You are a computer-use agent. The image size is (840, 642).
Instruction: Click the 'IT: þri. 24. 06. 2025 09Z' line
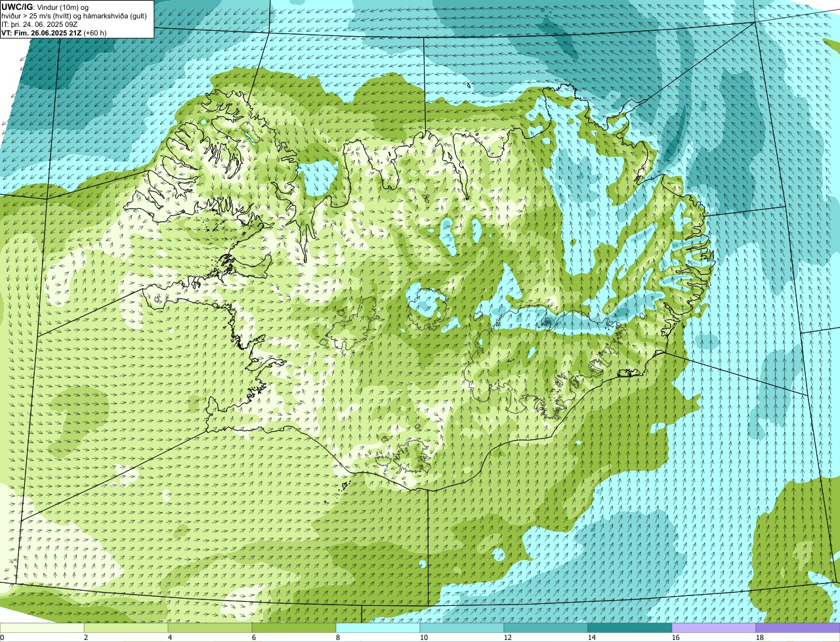(40, 24)
